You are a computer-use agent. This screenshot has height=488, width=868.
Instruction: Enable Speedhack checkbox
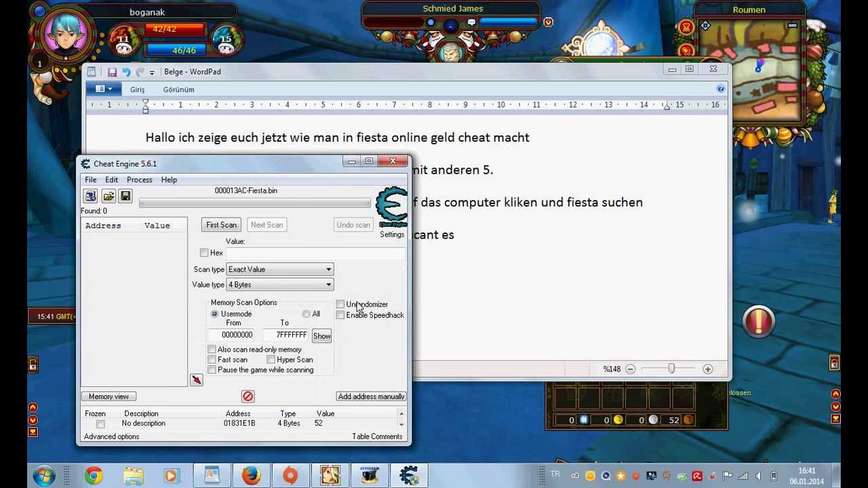click(340, 315)
